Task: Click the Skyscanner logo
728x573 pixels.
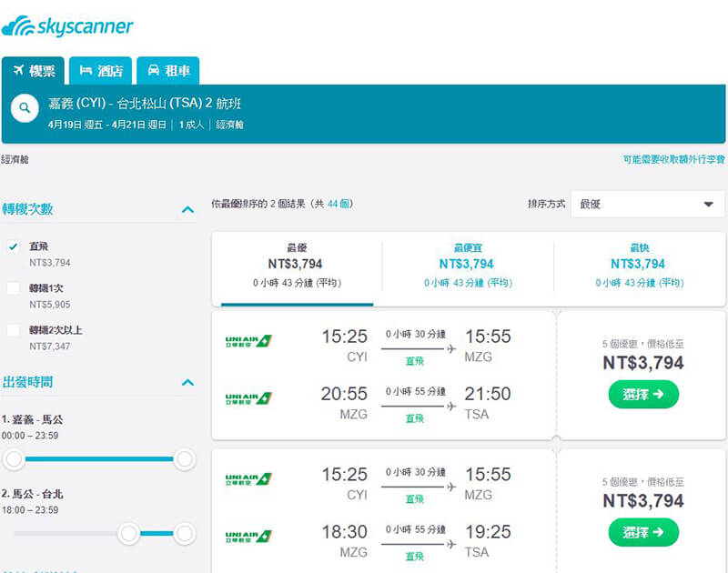Action: pos(67,26)
